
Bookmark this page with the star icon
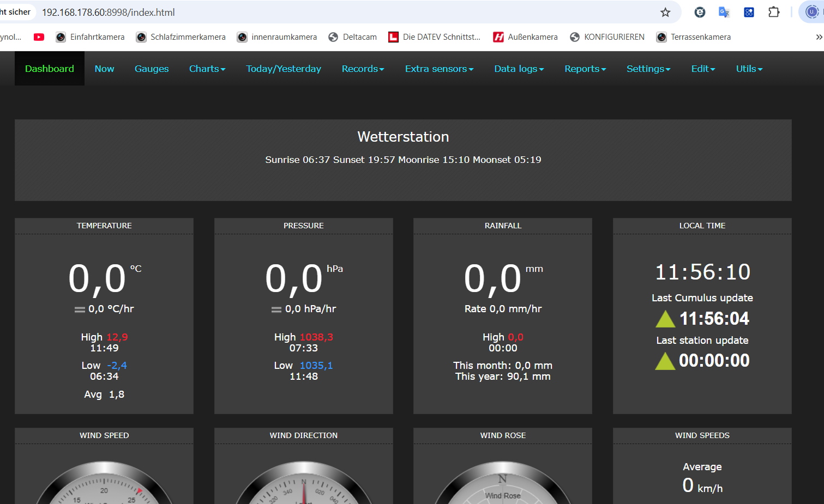pyautogui.click(x=665, y=12)
